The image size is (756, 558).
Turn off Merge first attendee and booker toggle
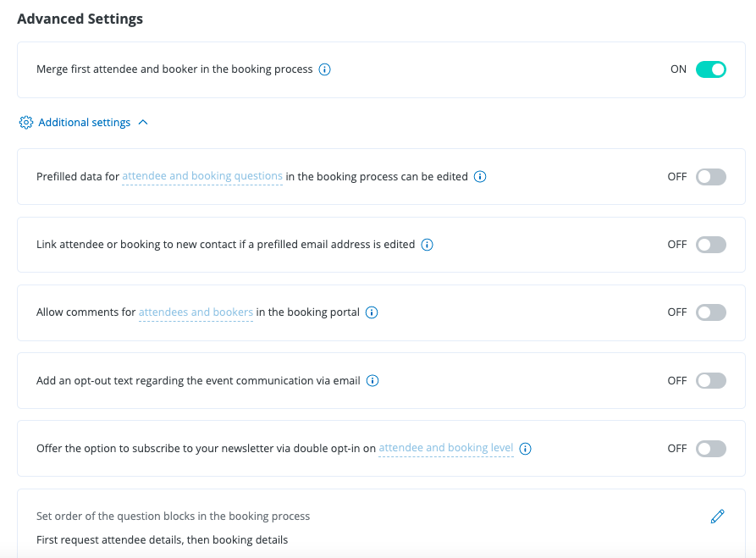[710, 69]
